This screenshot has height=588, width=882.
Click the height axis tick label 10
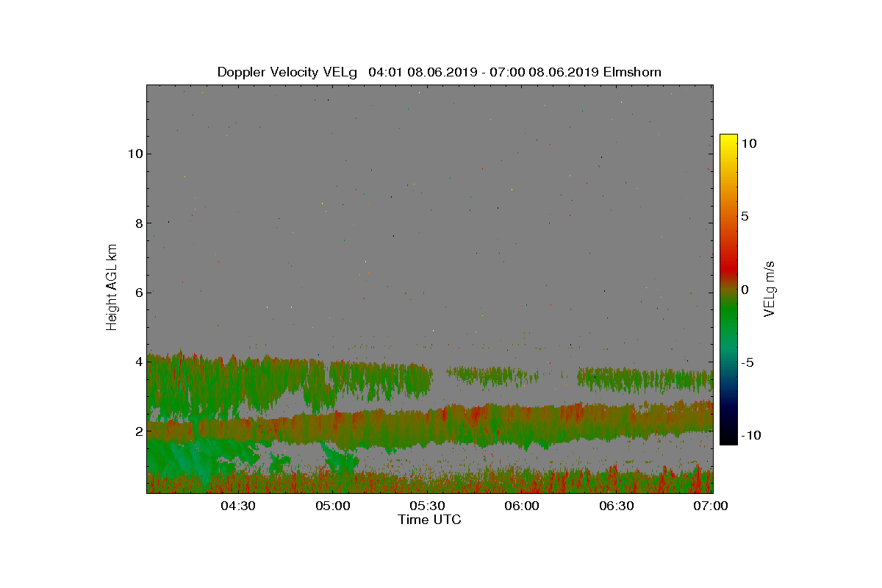134,154
